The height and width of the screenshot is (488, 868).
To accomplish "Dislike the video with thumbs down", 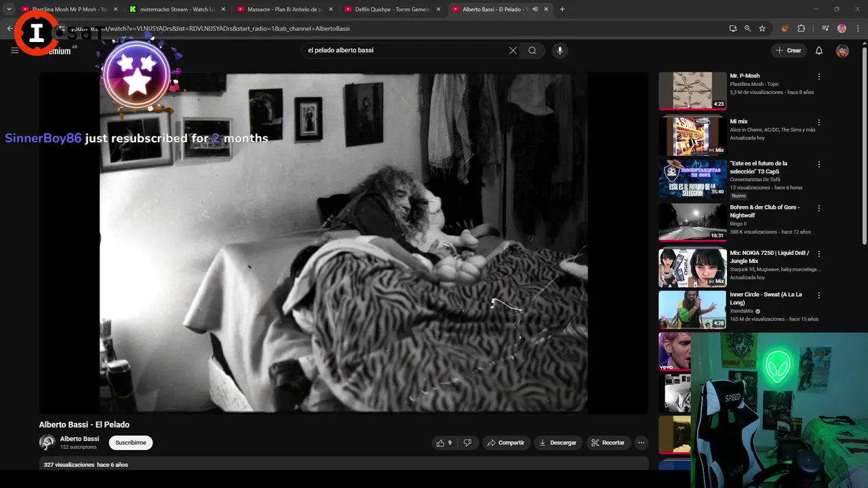I will click(467, 443).
